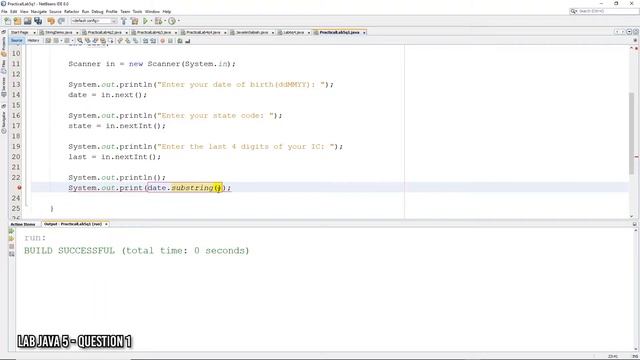The height and width of the screenshot is (360, 640).
Task: Switch to the Lab6q4.java tab
Action: [x=294, y=32]
